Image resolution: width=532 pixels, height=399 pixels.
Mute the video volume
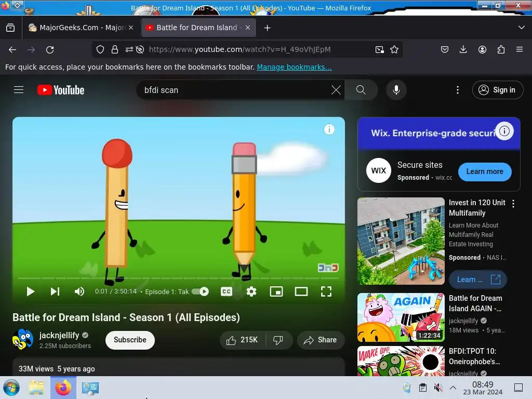tap(79, 291)
